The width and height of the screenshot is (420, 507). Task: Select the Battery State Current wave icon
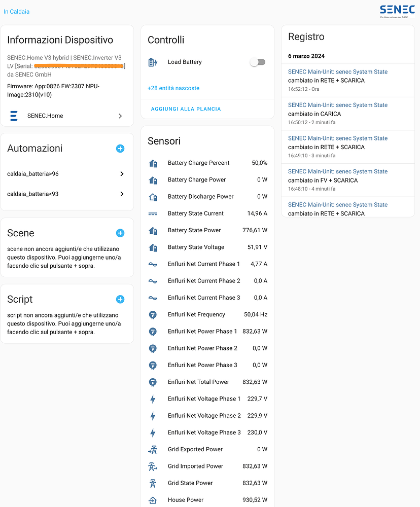(153, 213)
